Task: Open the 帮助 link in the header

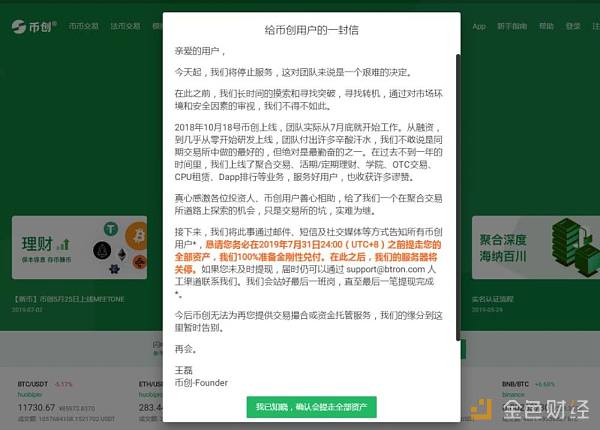Action: 546,26
